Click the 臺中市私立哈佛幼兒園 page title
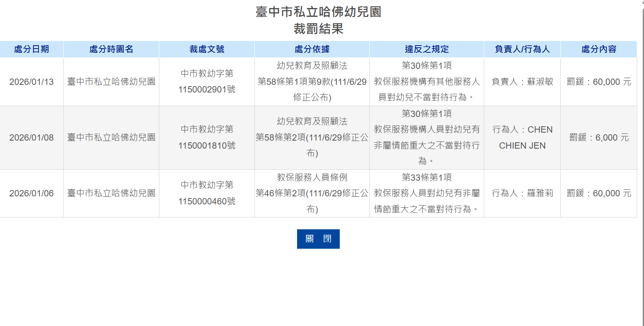 (x=318, y=12)
